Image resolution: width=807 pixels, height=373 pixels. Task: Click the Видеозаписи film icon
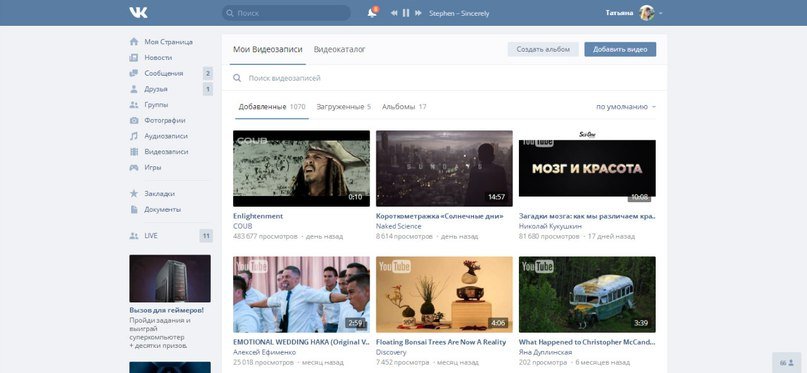coord(134,152)
